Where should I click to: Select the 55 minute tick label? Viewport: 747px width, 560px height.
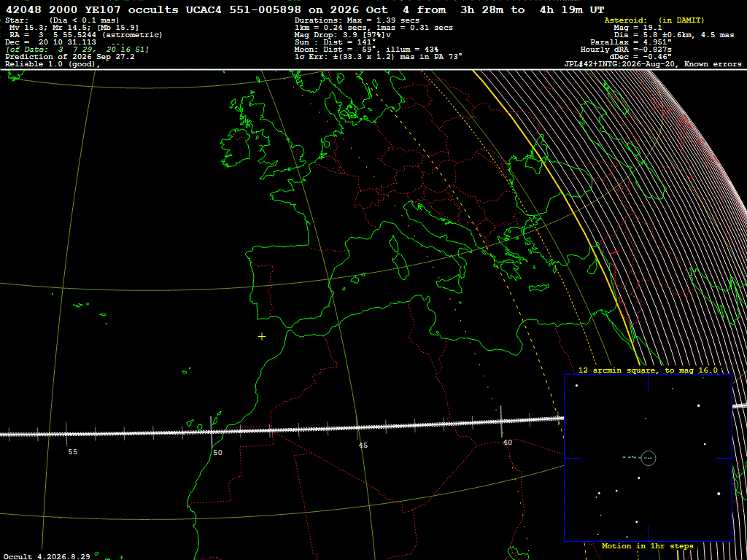click(x=72, y=451)
